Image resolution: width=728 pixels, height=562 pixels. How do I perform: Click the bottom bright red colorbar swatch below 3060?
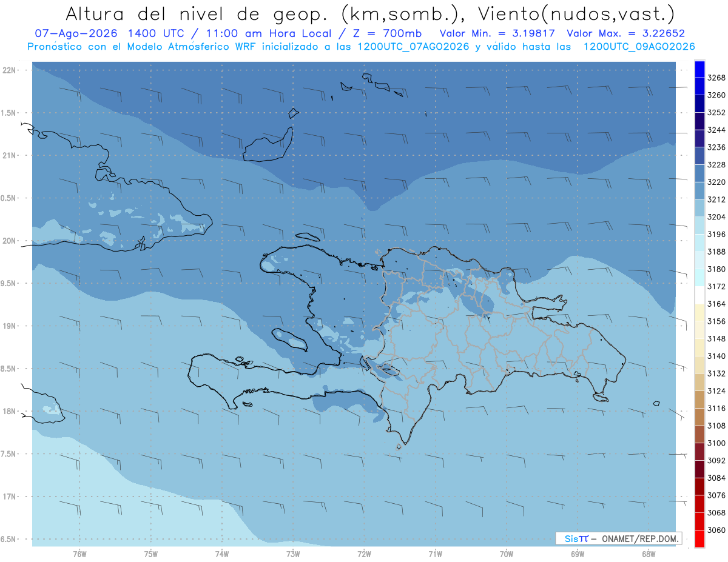coord(699,538)
